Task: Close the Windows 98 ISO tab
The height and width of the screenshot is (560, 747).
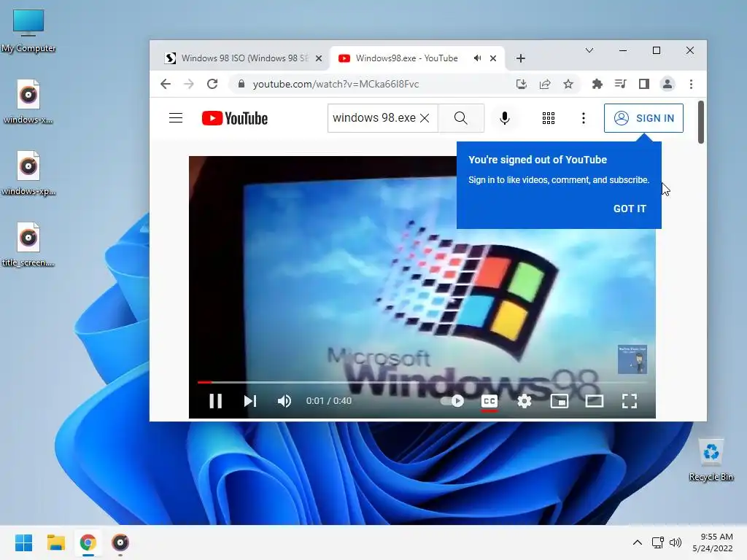Action: 319,58
